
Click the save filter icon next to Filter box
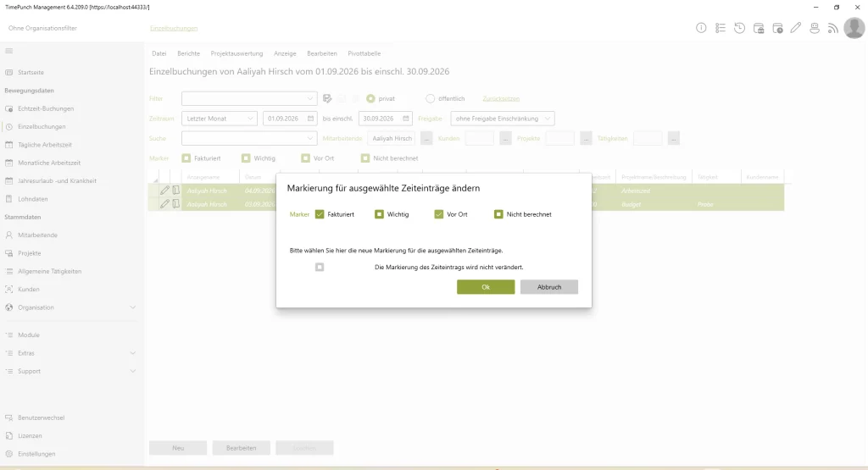(x=327, y=98)
